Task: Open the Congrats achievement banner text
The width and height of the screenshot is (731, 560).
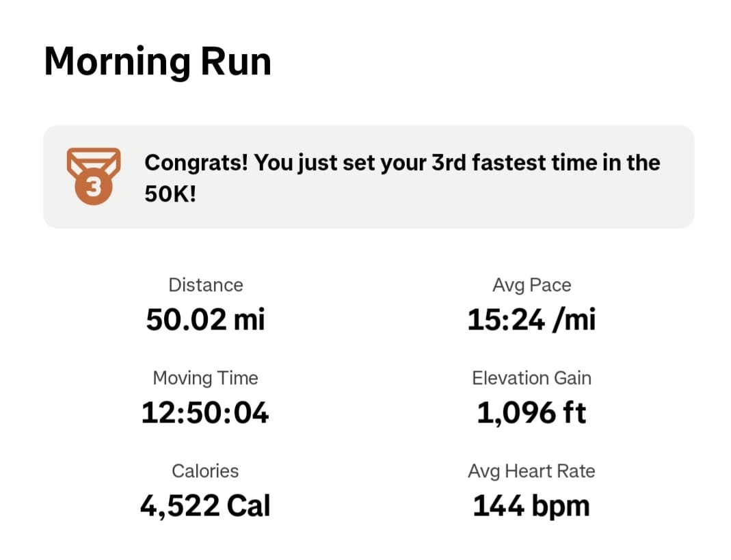Action: coord(402,163)
